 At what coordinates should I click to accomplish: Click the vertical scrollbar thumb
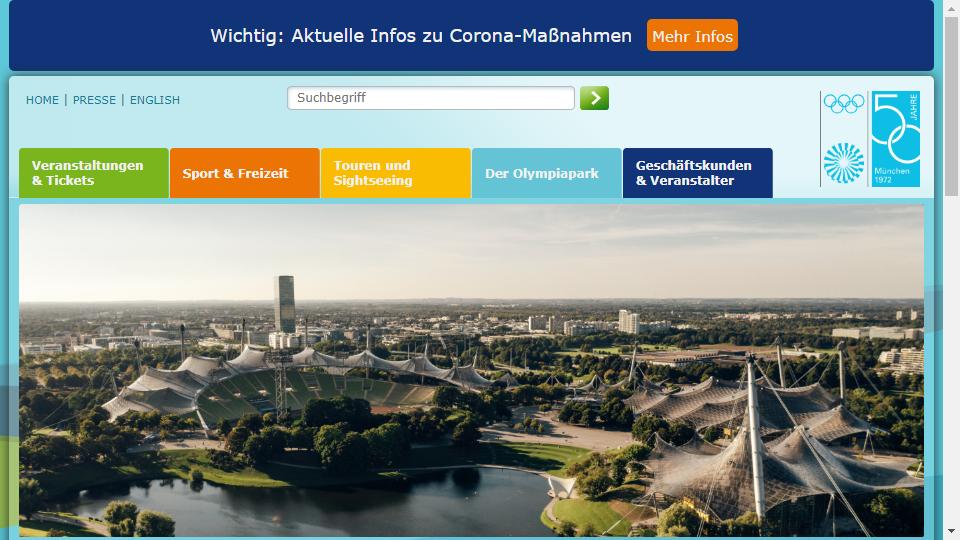951,105
